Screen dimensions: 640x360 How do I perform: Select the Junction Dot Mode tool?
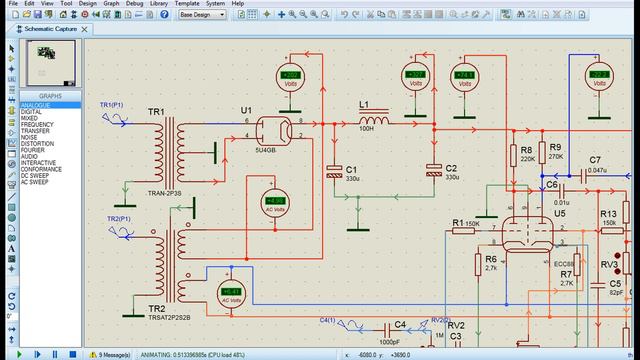11,69
